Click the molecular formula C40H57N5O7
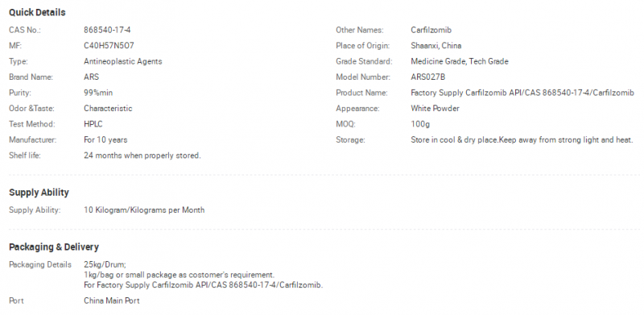Screen dimensions: 644x315 point(109,46)
